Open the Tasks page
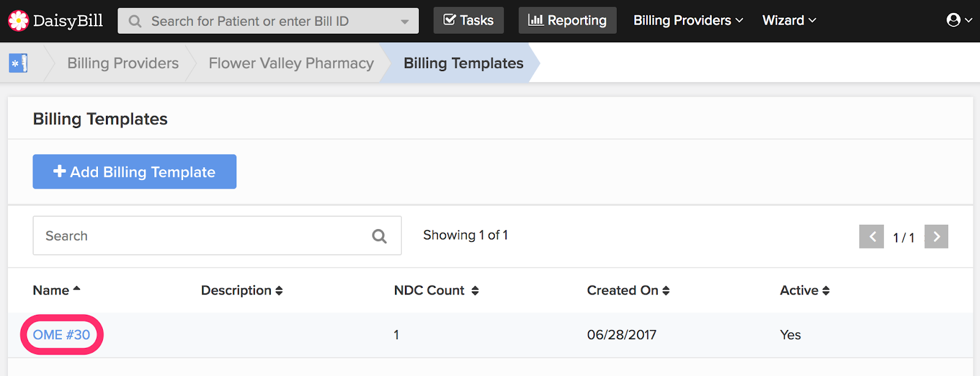Screen dimensions: 980x376 pos(469,20)
